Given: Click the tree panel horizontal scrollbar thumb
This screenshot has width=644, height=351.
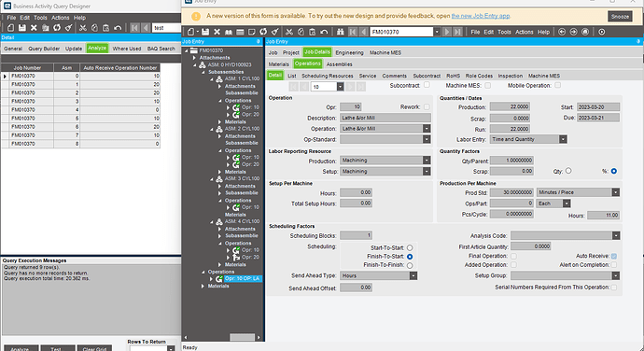Looking at the screenshot, I should coord(242,337).
